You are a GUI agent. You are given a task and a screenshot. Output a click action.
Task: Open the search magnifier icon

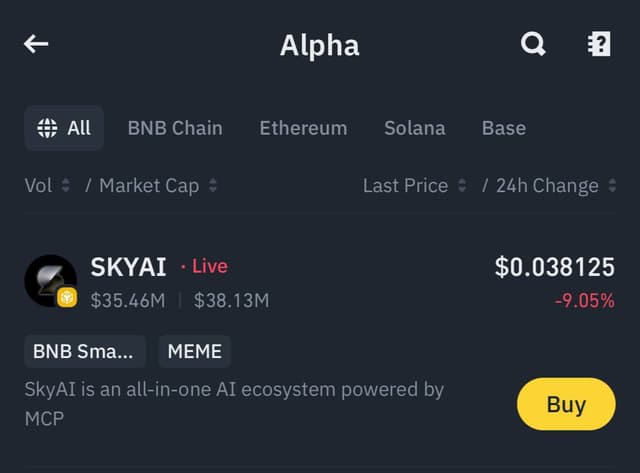click(533, 44)
